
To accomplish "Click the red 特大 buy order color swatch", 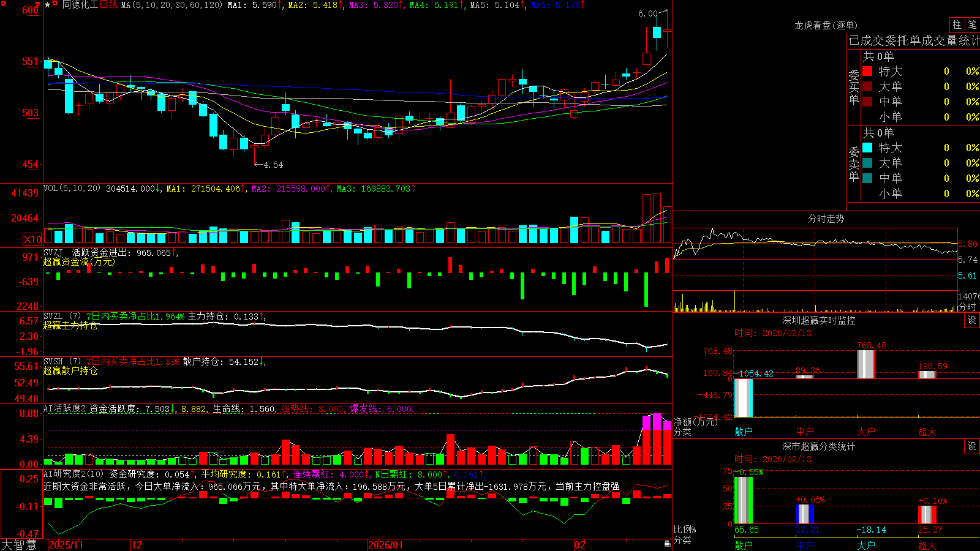I will click(x=867, y=71).
